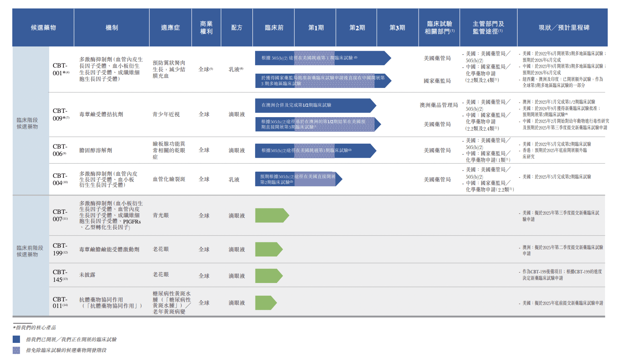Click the 美國藥管局 cell in CBT-006 row

(x=437, y=151)
